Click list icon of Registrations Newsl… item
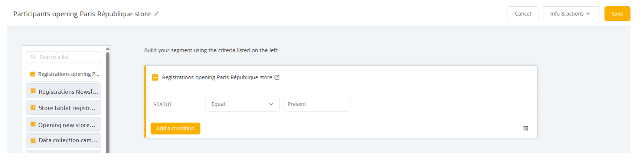 tap(33, 91)
